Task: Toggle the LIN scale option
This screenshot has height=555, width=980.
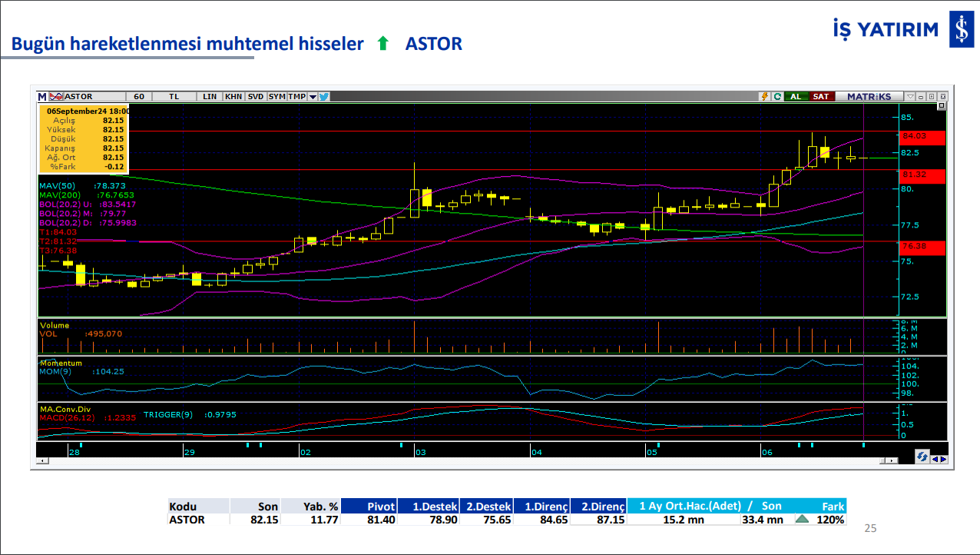Action: (210, 97)
